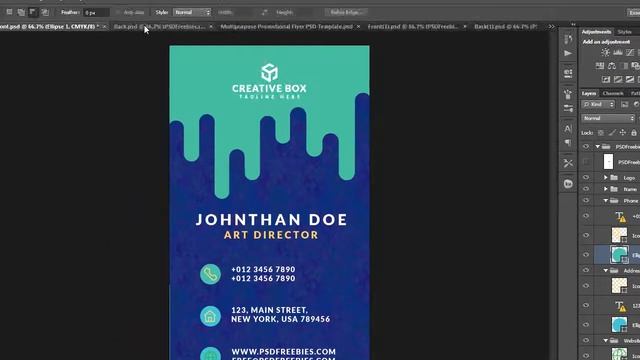This screenshot has height=360, width=640.
Task: Lock layer position
Action: (x=623, y=133)
